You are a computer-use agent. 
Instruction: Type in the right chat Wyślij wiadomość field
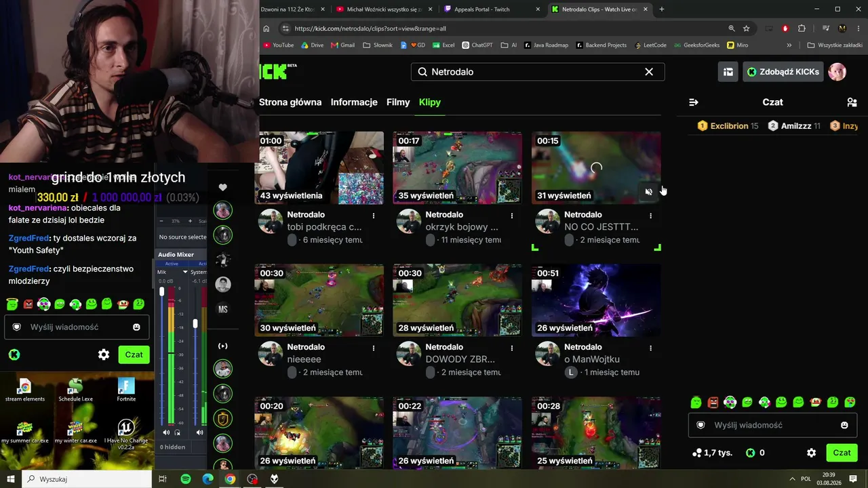click(772, 425)
